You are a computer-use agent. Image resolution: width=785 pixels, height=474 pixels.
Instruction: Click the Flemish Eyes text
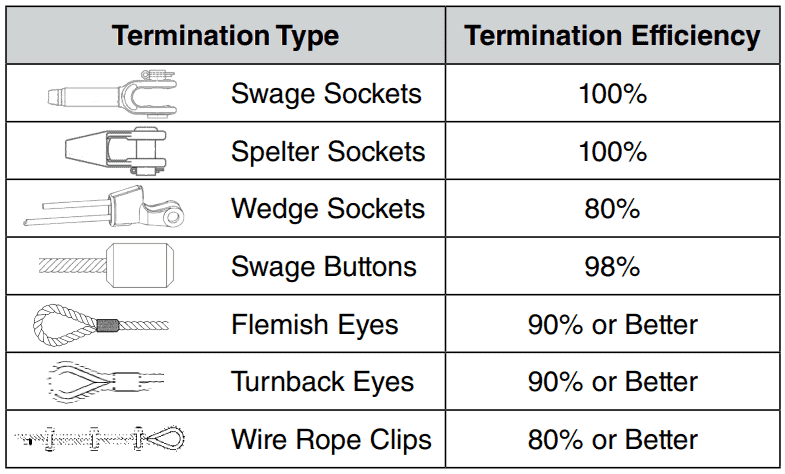pyautogui.click(x=315, y=324)
